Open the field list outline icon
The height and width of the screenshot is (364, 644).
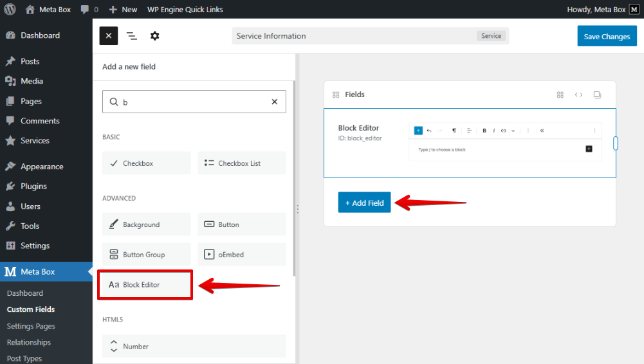(x=131, y=36)
